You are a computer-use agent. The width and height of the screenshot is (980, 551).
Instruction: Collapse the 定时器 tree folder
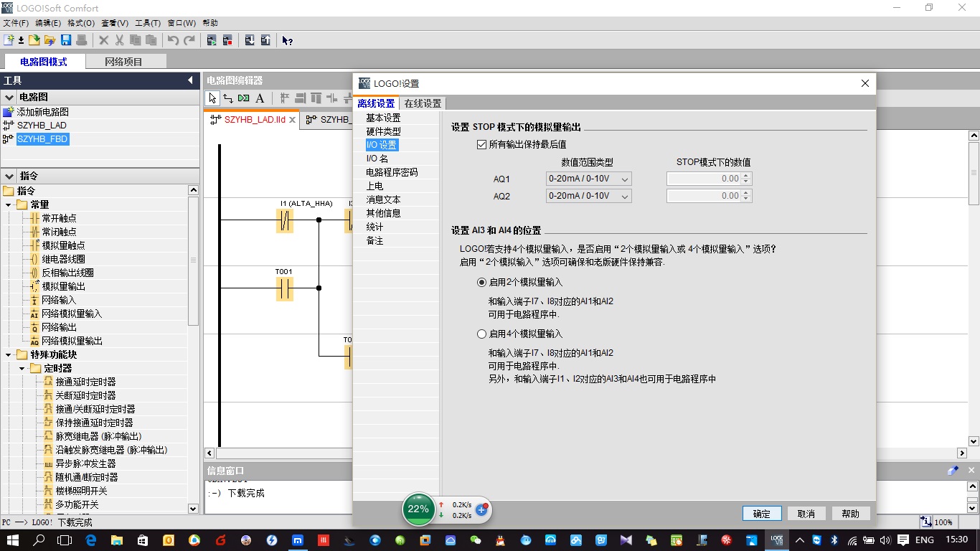pos(22,368)
